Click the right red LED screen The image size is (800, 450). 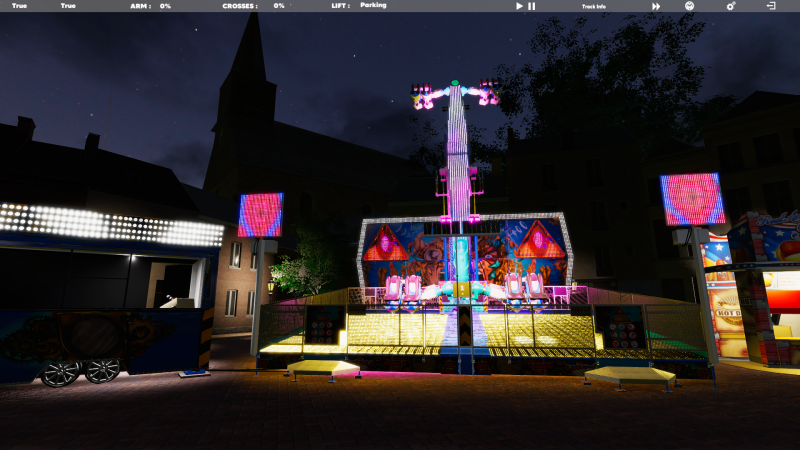coord(692,199)
